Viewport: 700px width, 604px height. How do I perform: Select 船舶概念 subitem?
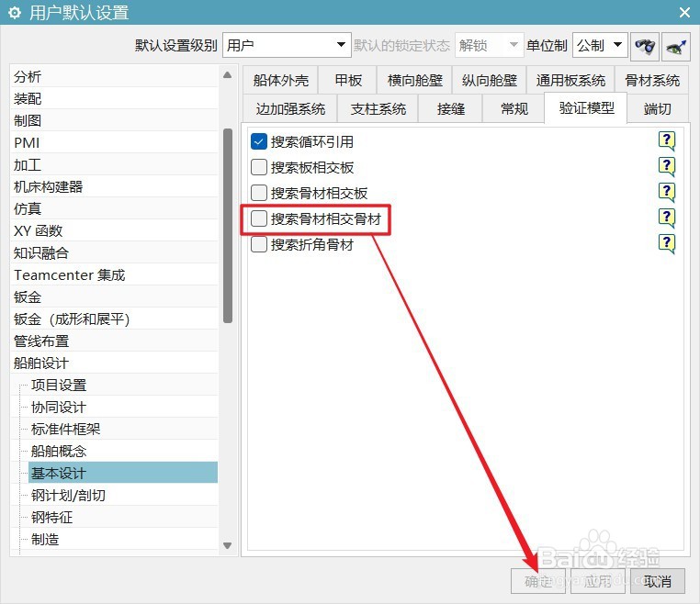(x=123, y=451)
